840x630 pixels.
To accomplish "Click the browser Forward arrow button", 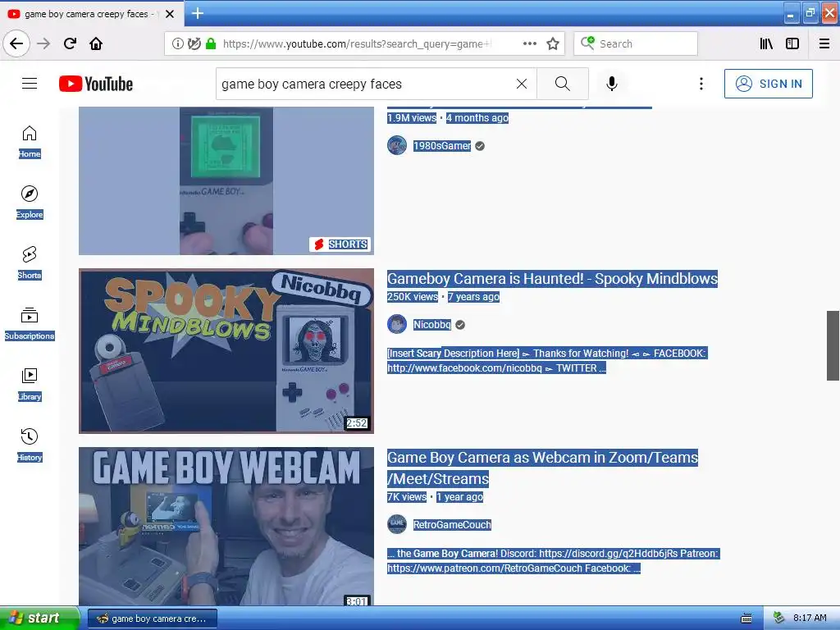I will pos(43,43).
